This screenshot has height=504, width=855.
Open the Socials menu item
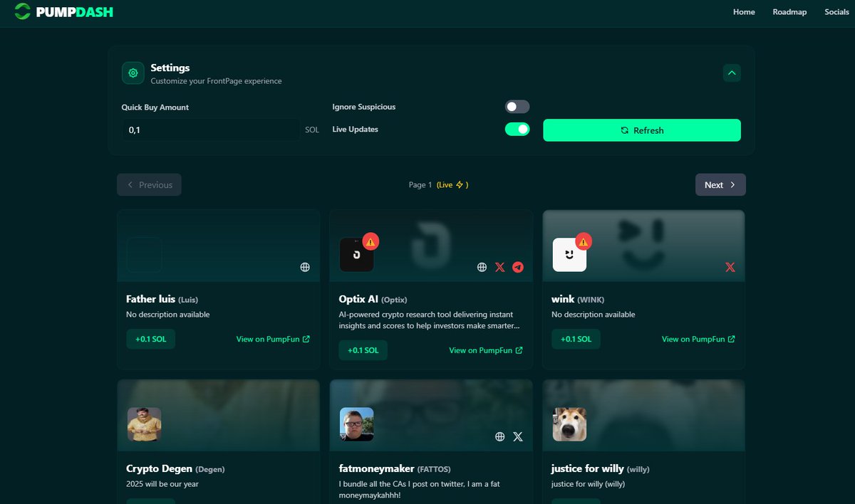836,12
